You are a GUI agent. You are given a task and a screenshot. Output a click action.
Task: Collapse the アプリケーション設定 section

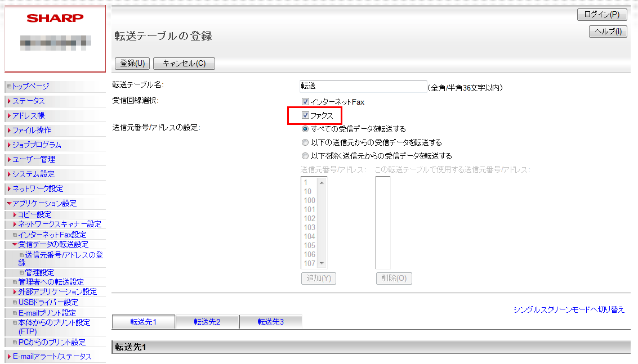pos(44,203)
